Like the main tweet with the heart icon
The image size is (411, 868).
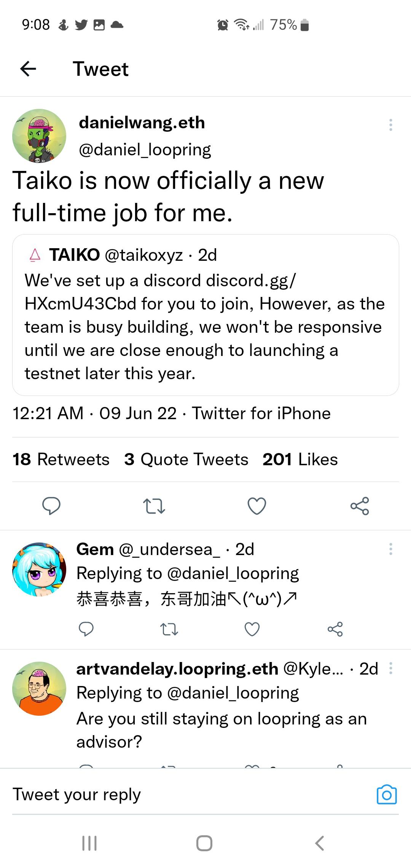pos(257,506)
